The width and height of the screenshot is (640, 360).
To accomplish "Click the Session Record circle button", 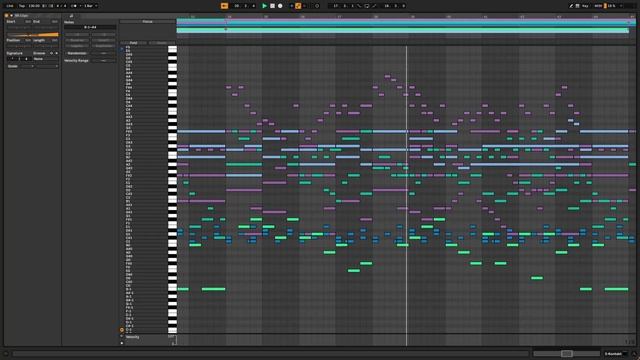I will click(317, 6).
